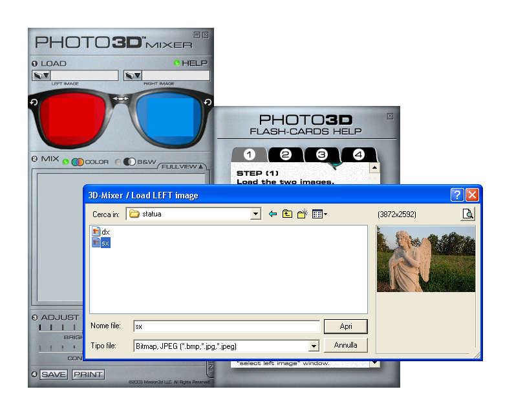Click the (3872x2592) dimensions text
525x420 pixels.
[x=397, y=214]
